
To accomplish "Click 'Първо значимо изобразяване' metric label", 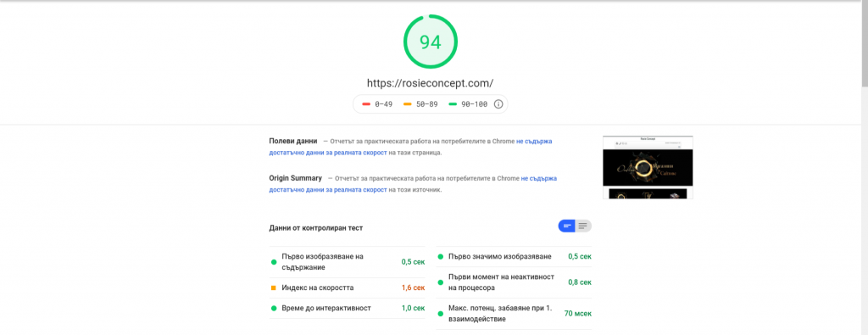I will coord(500,256).
